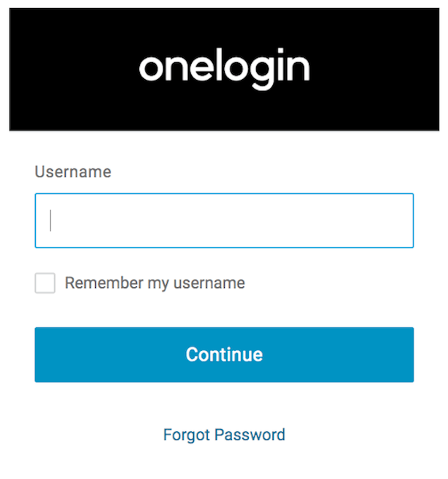Start password recovery via Forgot Password
The width and height of the screenshot is (448, 479).
point(224,434)
